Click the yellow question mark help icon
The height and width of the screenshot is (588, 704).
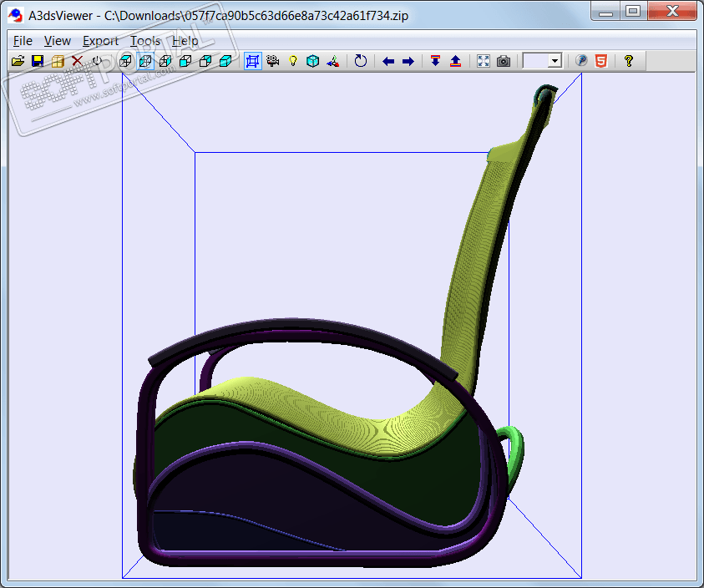[x=629, y=61]
